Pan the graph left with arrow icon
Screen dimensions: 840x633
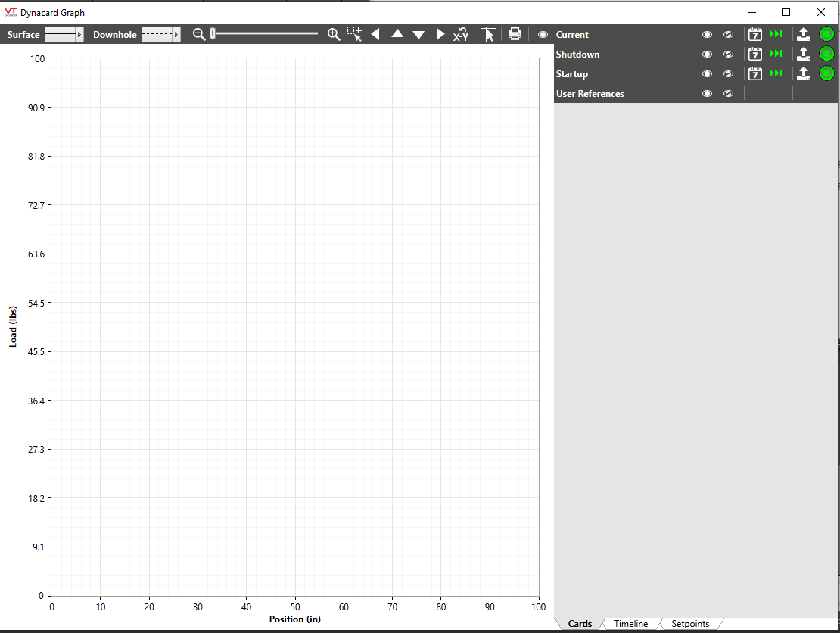pos(375,34)
